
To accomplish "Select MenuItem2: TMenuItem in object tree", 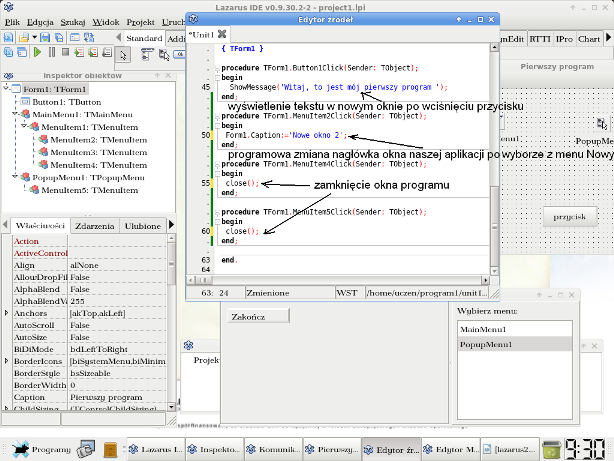I will (99, 140).
